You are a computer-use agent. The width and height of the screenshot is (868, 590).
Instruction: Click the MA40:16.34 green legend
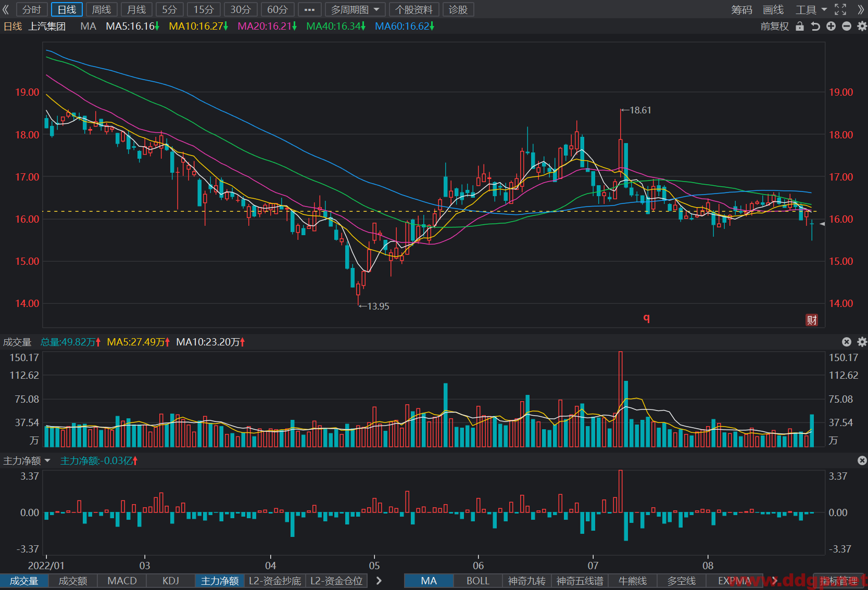point(336,26)
